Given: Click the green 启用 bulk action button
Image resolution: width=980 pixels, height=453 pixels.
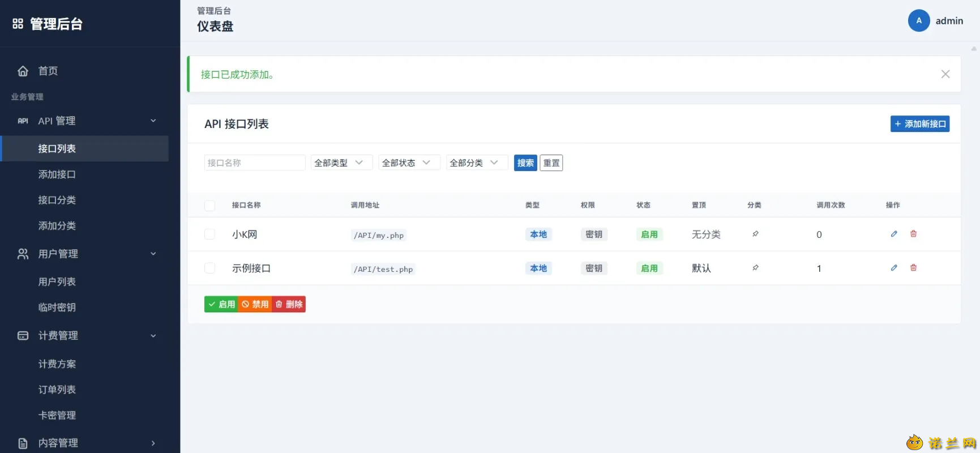Looking at the screenshot, I should click(x=221, y=304).
